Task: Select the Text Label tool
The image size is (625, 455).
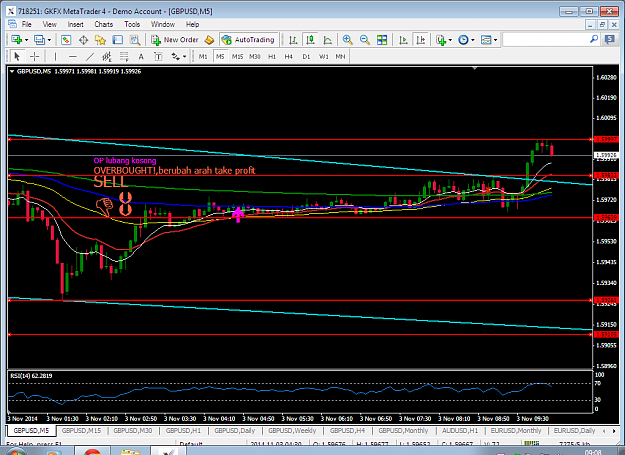Action: pyautogui.click(x=158, y=57)
